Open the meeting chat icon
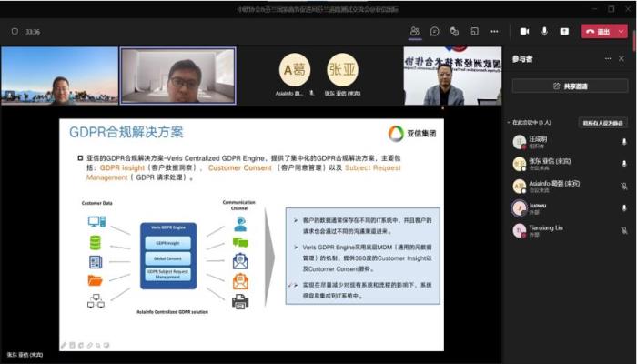The image size is (637, 364). tap(435, 31)
